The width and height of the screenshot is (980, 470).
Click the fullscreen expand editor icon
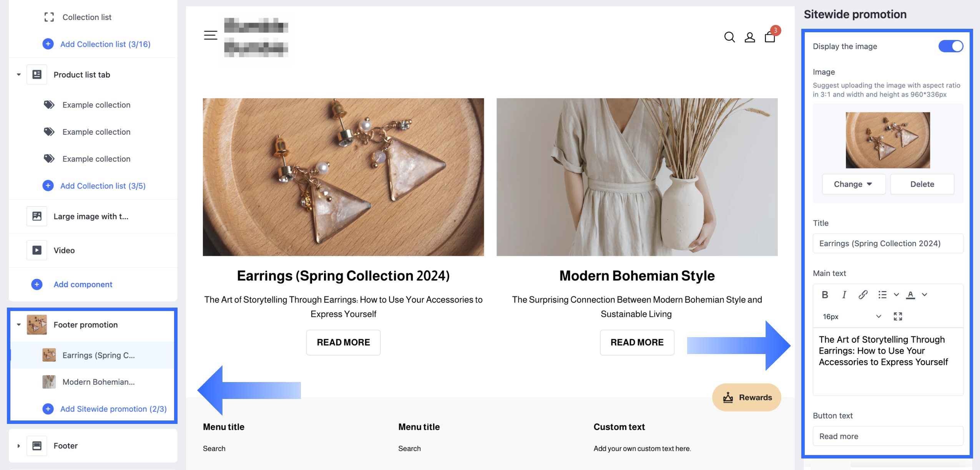tap(898, 316)
